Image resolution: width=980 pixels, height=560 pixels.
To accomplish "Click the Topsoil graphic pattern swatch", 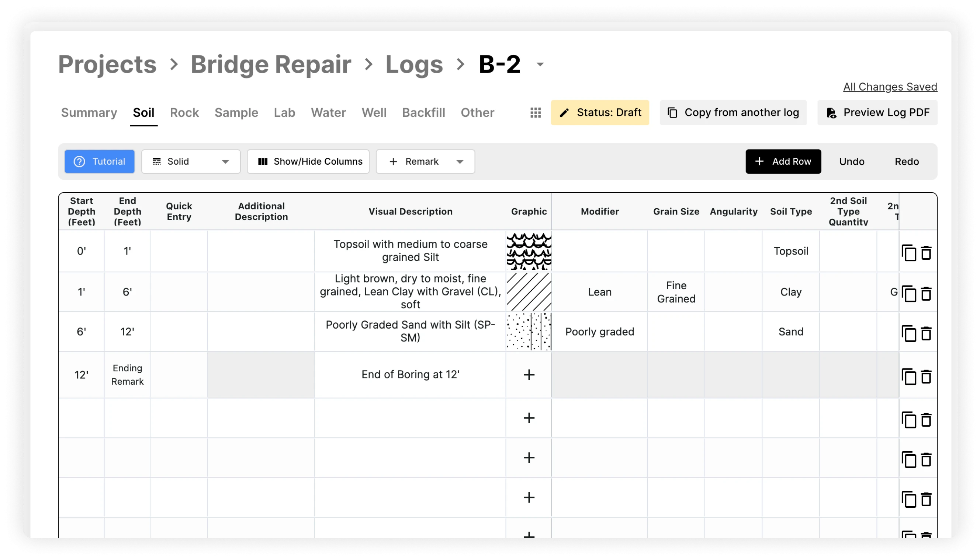I will tap(529, 251).
